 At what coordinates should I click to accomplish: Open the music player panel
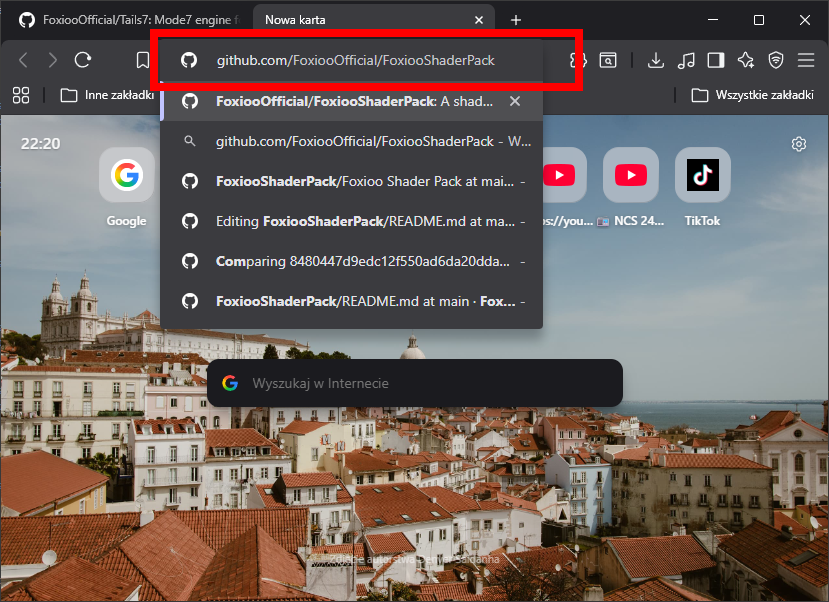point(686,60)
